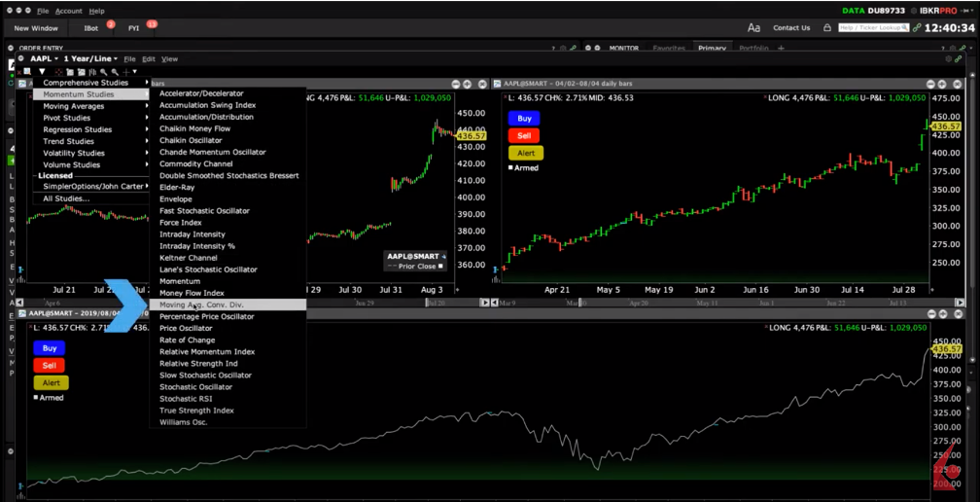Viewport: 980px width, 502px height.
Task: Open FYI notifications
Action: coord(134,28)
